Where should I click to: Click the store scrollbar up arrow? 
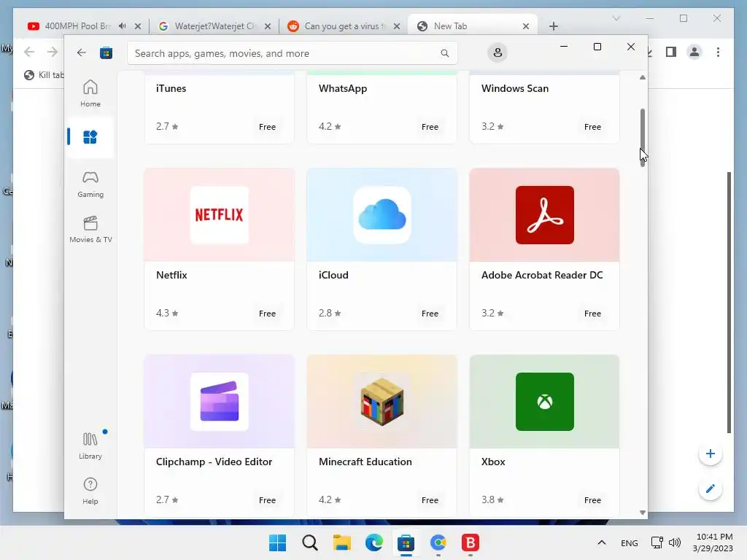point(642,77)
